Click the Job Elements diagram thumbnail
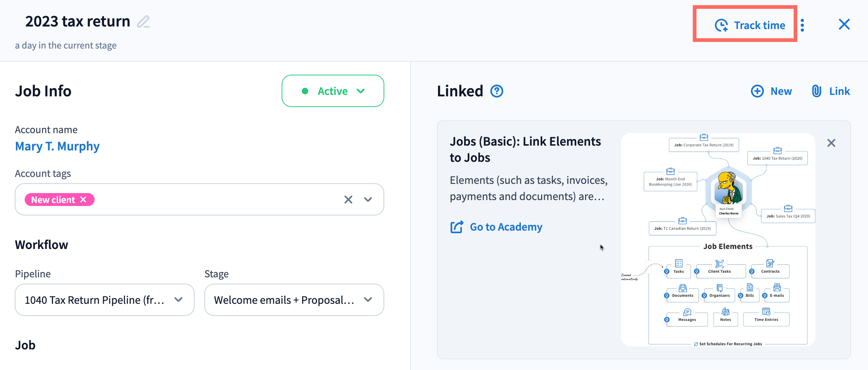The height and width of the screenshot is (370, 868). 718,240
